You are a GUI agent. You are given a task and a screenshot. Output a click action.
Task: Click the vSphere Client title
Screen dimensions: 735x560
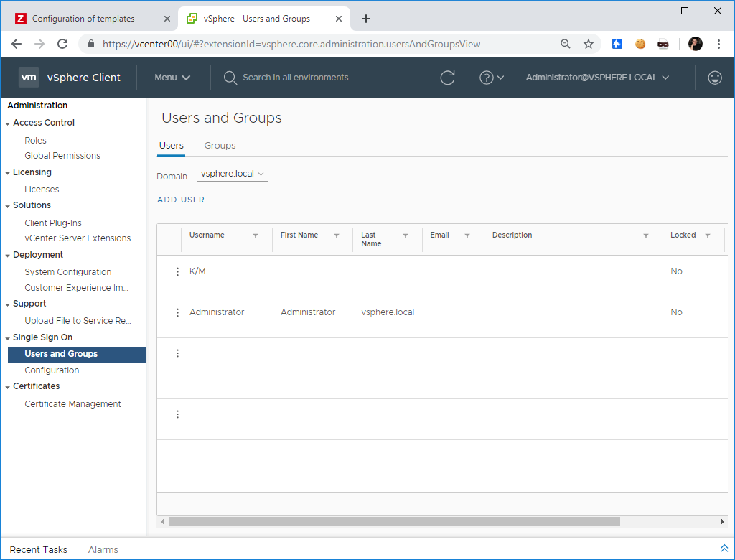(83, 78)
